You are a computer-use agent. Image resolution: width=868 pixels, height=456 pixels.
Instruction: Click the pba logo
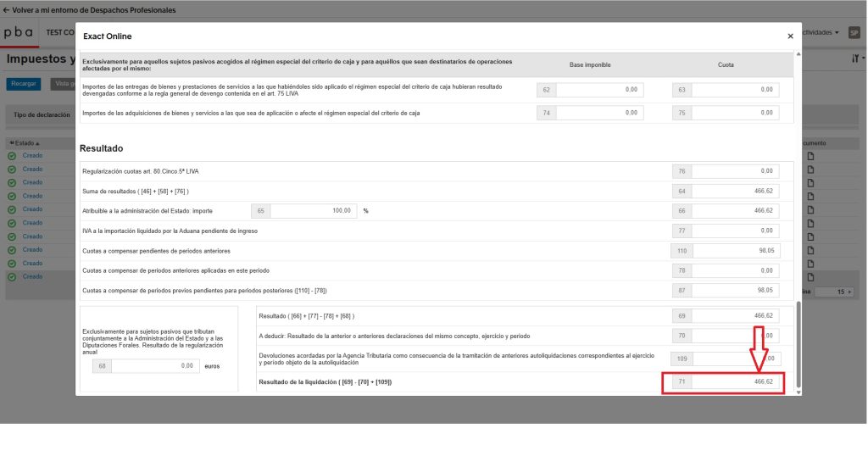click(x=19, y=32)
